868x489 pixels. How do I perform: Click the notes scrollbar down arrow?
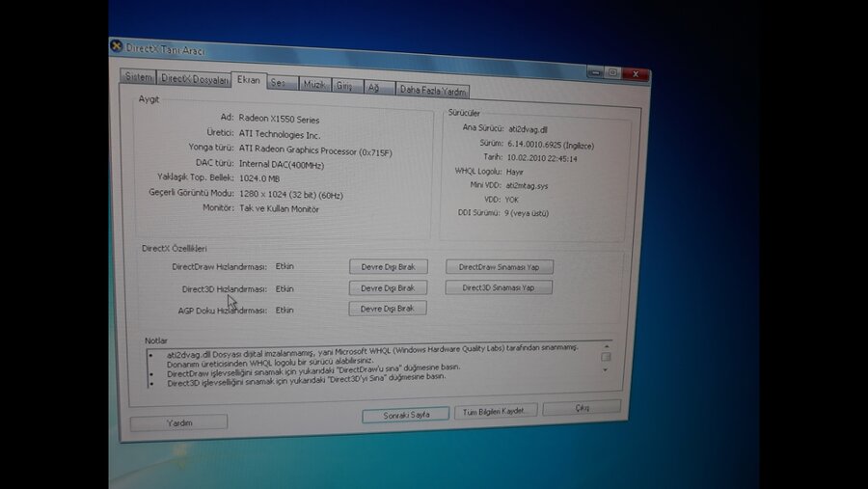(x=606, y=370)
